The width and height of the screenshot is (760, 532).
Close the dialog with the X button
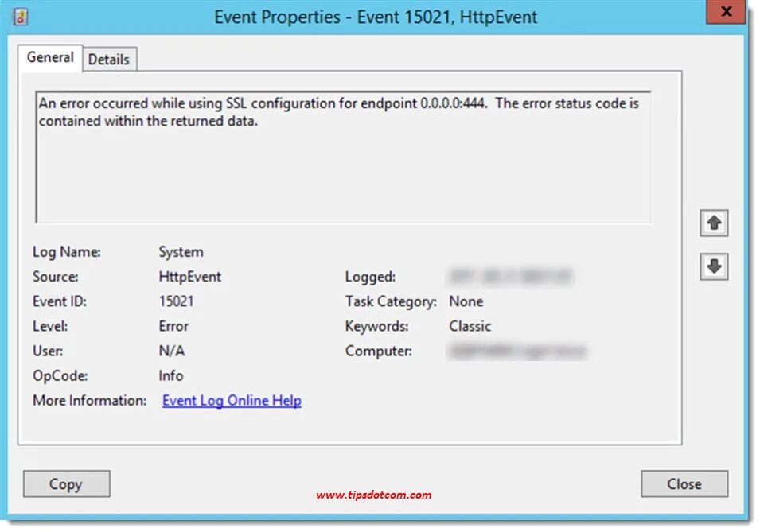pyautogui.click(x=726, y=12)
